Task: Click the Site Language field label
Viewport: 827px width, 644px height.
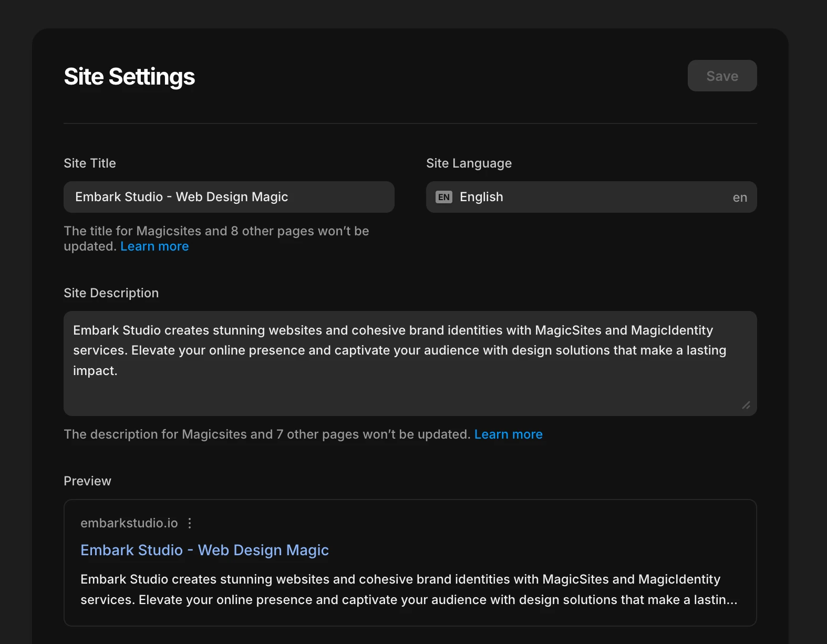Action: pyautogui.click(x=469, y=163)
